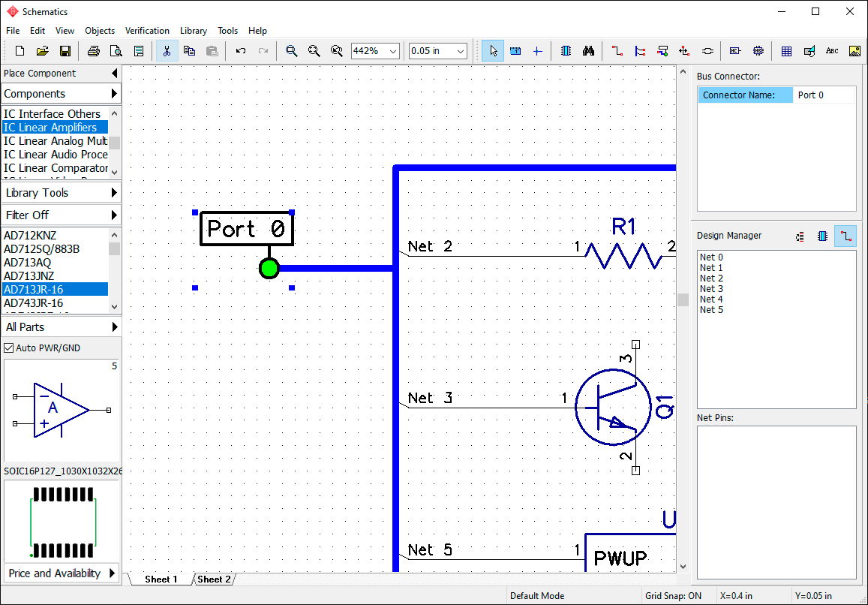Toggle the components view in Design Manager
868x605 pixels.
(x=822, y=236)
